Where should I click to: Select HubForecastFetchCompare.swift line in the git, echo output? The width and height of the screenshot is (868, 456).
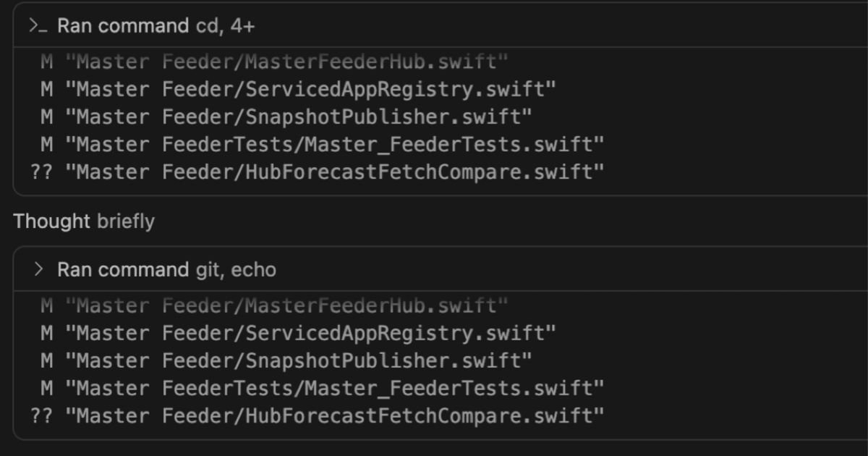tap(317, 415)
